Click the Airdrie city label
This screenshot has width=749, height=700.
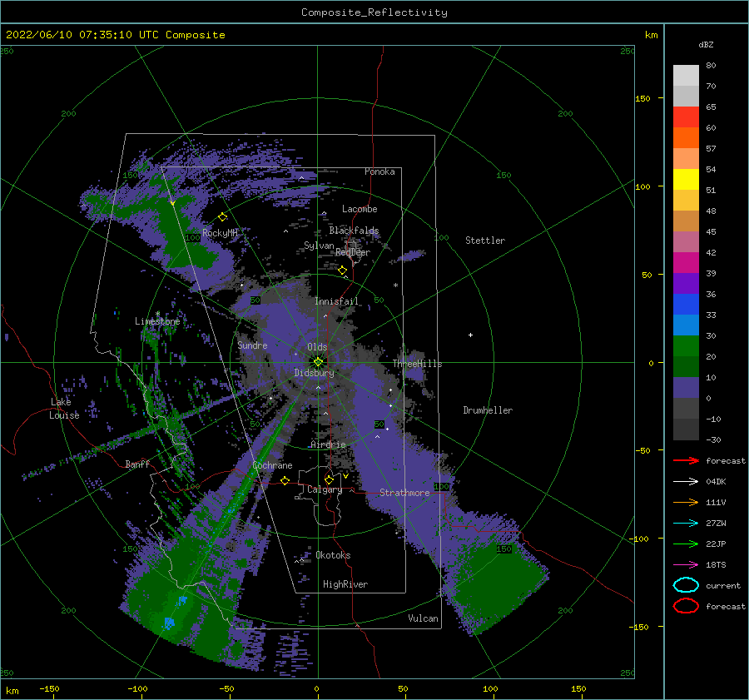click(328, 444)
